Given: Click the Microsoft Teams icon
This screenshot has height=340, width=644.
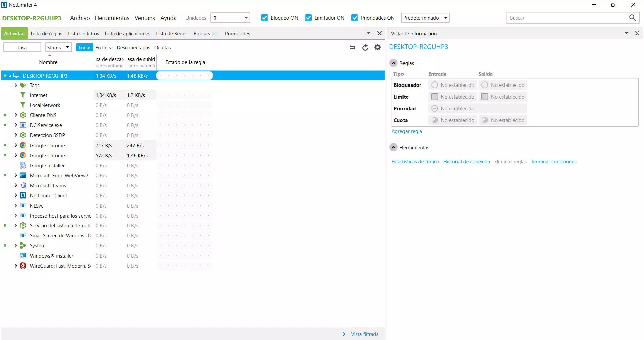Looking at the screenshot, I should coord(23,185).
